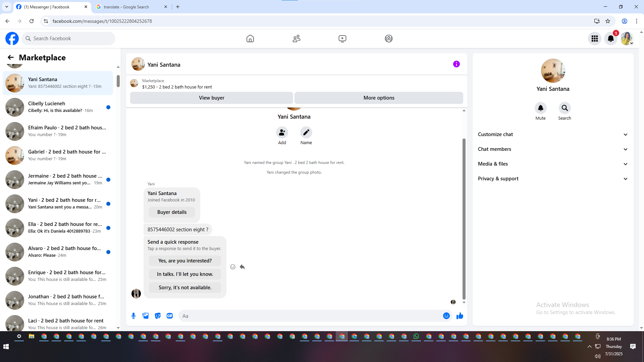Screen dimensions: 644x362
Task: Expand the Customize chat section
Action: 552,134
